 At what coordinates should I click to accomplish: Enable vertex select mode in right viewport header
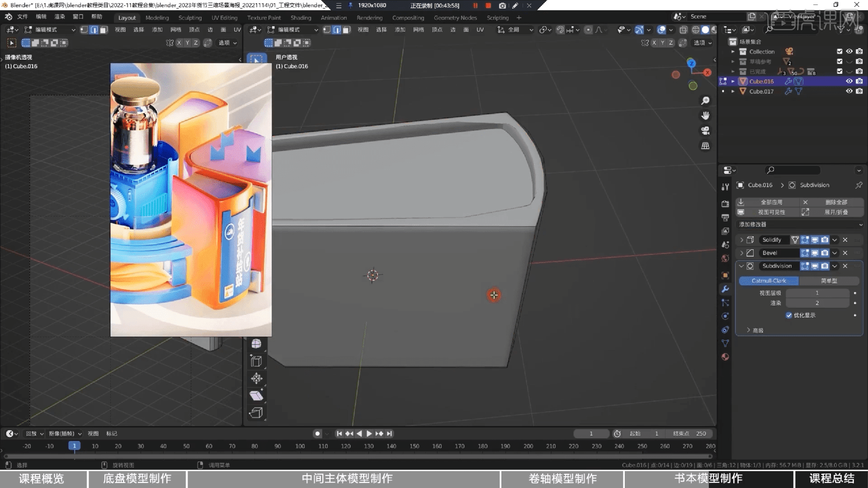coord(327,30)
